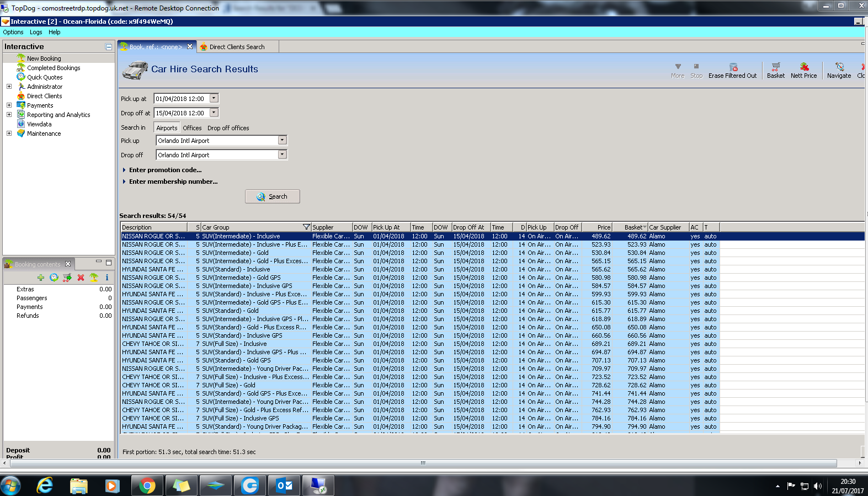Open the Pick up at date dropdown
Viewport: 868px width, 496px height.
214,98
